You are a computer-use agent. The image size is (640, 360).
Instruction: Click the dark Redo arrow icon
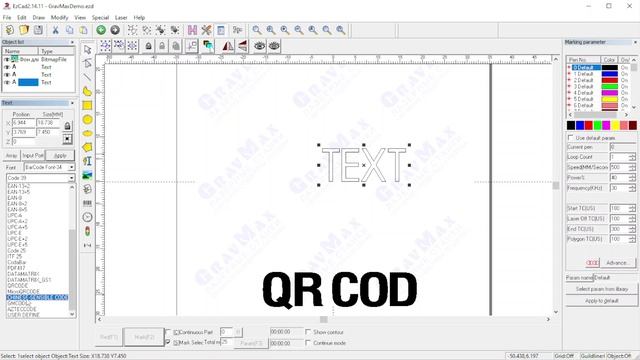115,30
